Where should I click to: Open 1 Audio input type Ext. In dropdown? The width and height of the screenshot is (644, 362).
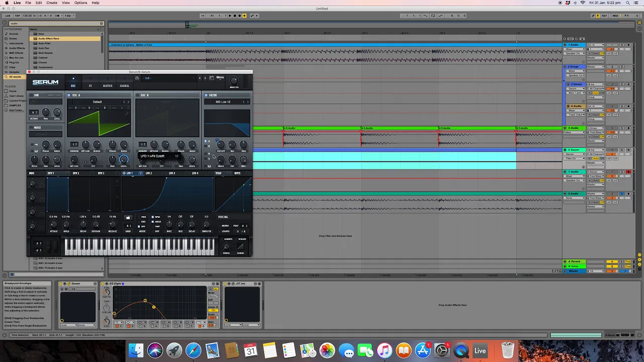point(595,45)
